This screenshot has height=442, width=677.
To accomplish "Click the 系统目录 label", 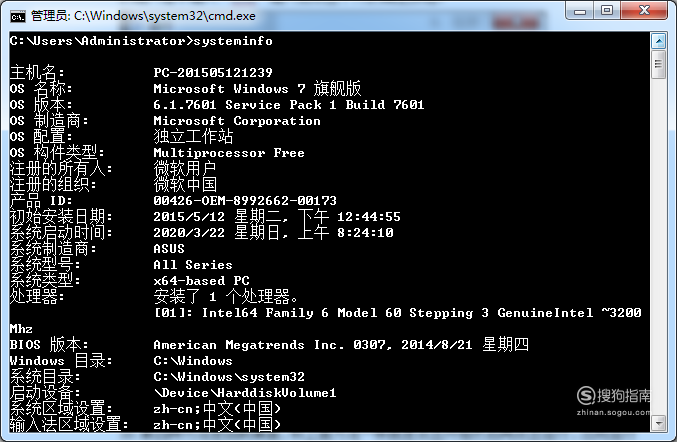I will [45, 377].
